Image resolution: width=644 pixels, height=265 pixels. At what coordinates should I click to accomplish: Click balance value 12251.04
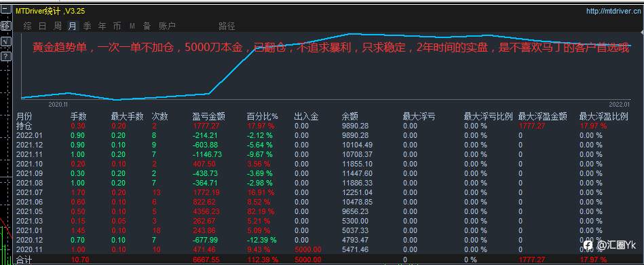pyautogui.click(x=358, y=192)
